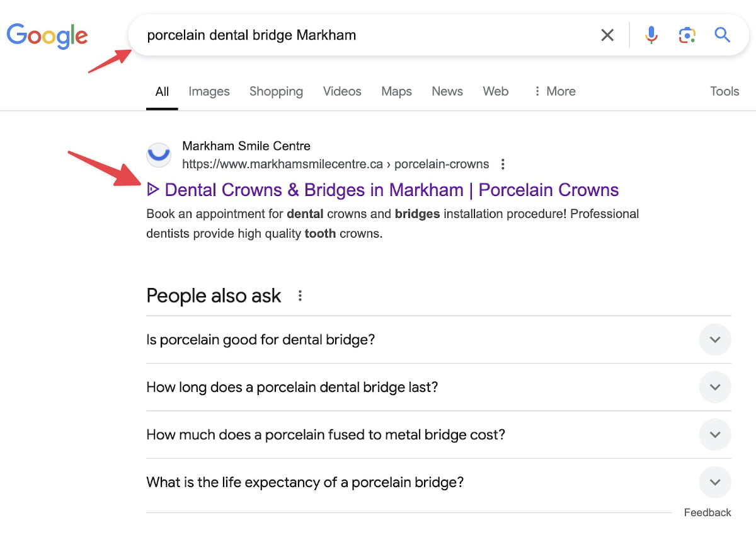Open the More search filters dropdown

point(554,91)
